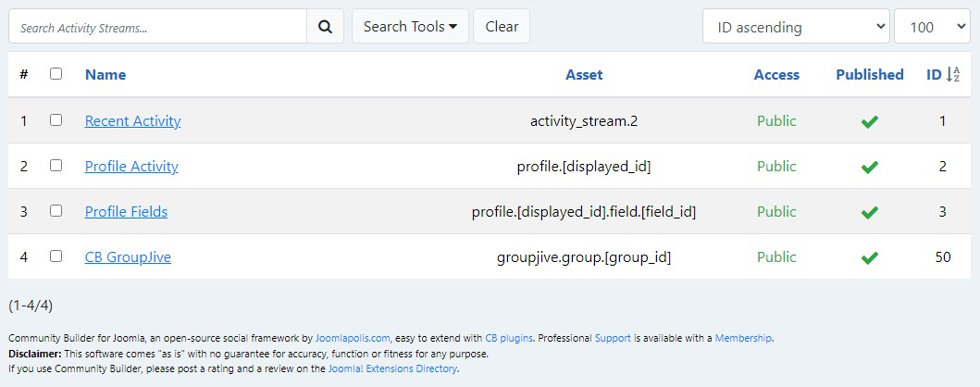Click the ID sort A-Z icon

click(x=953, y=74)
